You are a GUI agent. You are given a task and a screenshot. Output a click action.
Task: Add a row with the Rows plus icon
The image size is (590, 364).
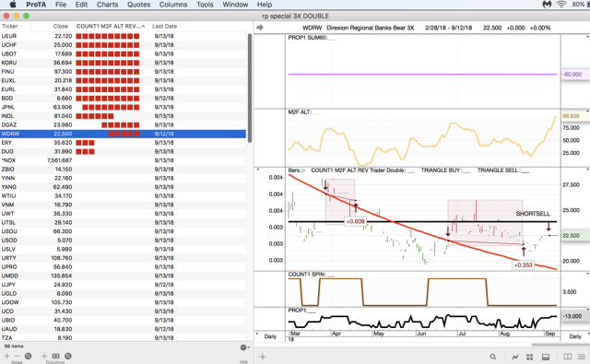coord(6,356)
